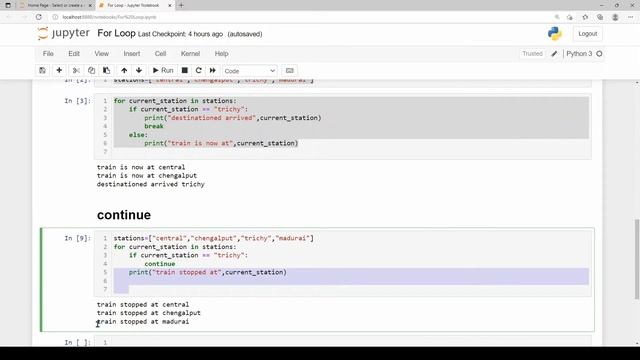640x360 pixels.
Task: Close the Home Page browser tab
Action: click(90, 6)
